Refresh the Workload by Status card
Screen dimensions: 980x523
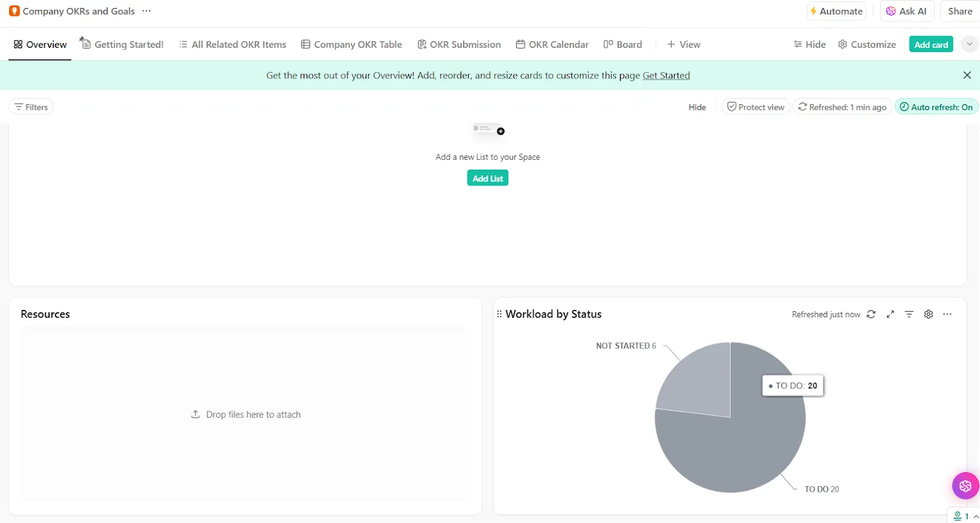pos(871,314)
